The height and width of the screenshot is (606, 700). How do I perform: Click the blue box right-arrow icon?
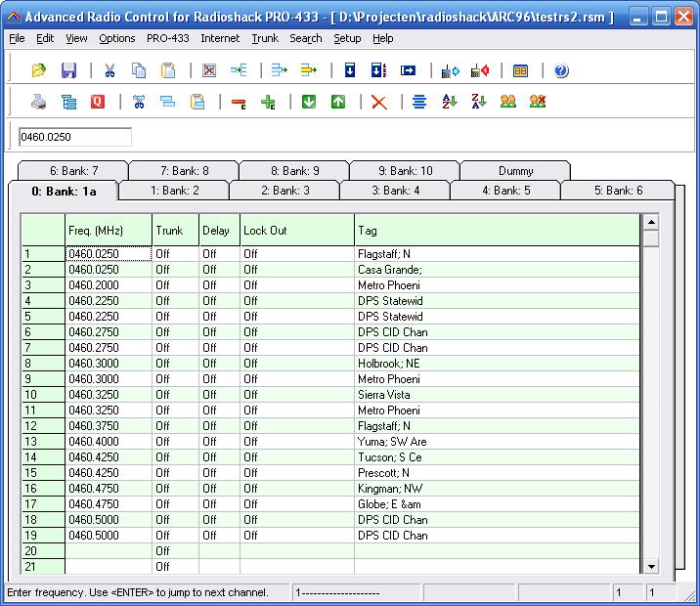pyautogui.click(x=408, y=70)
